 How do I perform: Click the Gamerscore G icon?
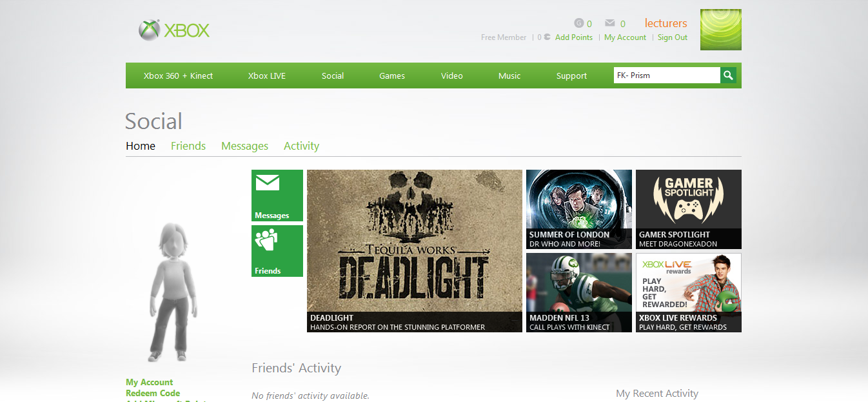(578, 23)
